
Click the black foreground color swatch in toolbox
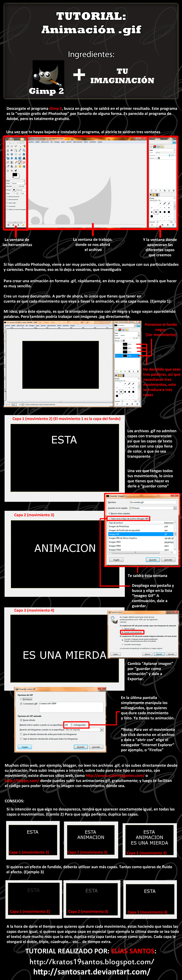(x=15, y=175)
